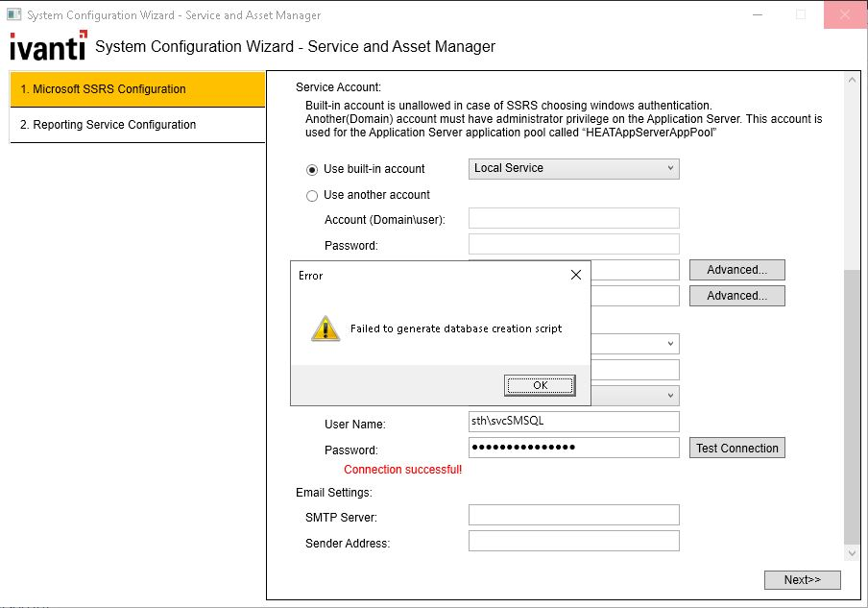Click the Test Connection button
Image resolution: width=868 pixels, height=608 pixels.
tap(736, 448)
